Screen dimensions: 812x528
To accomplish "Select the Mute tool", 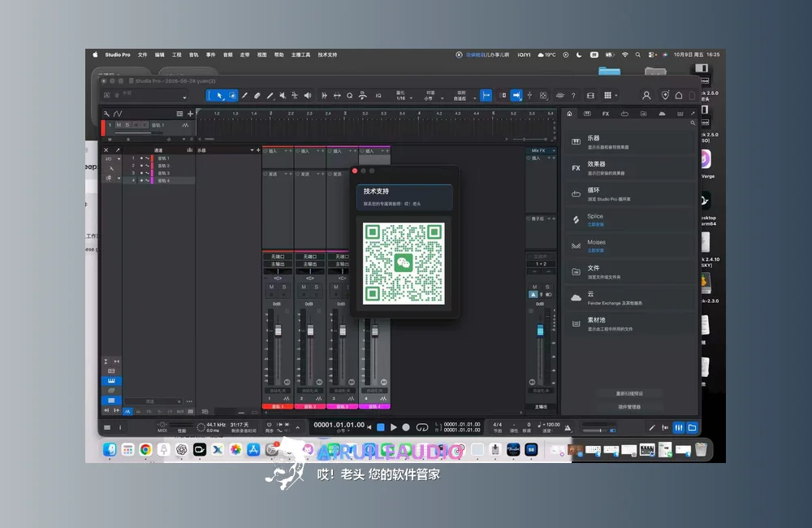I will 283,95.
